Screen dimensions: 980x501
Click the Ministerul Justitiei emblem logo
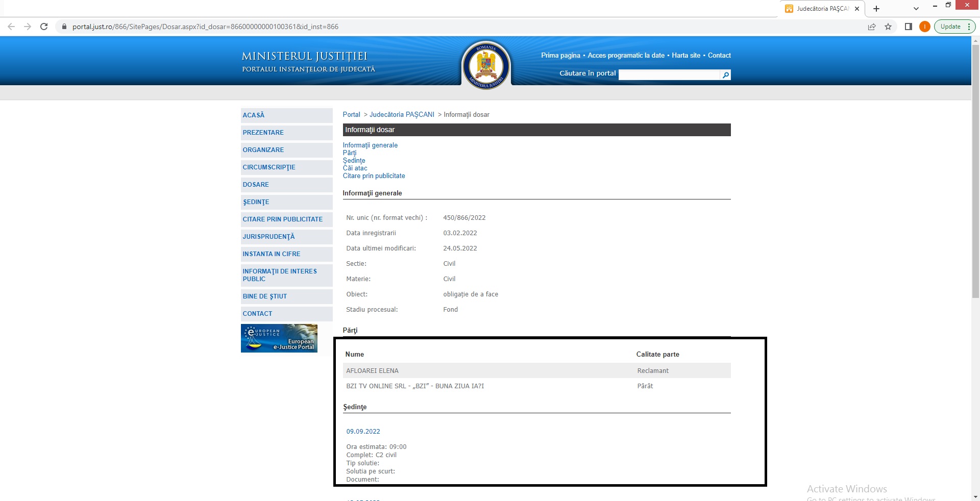pos(486,65)
